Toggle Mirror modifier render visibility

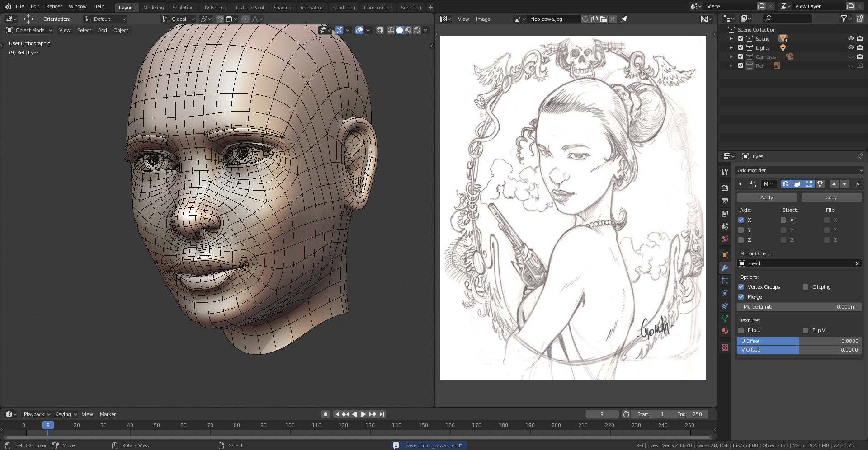click(x=786, y=184)
